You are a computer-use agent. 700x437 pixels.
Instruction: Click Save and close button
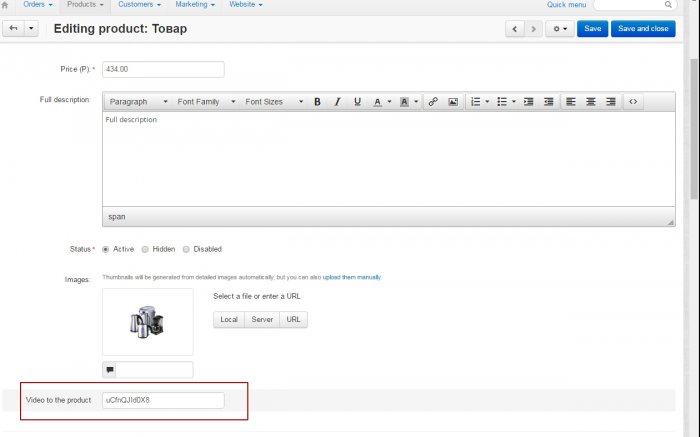click(643, 29)
